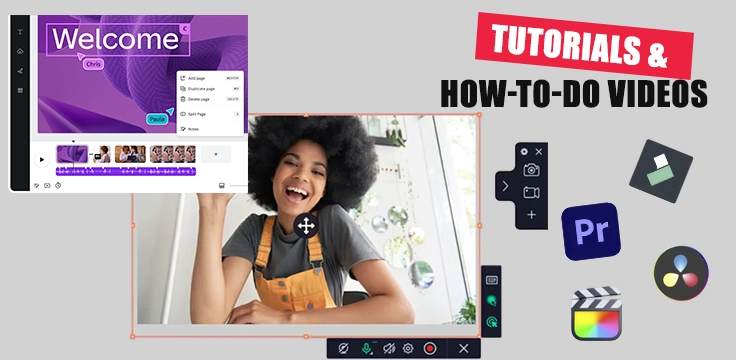
Task: Start screen recording with camcorder icon
Action: (x=531, y=192)
